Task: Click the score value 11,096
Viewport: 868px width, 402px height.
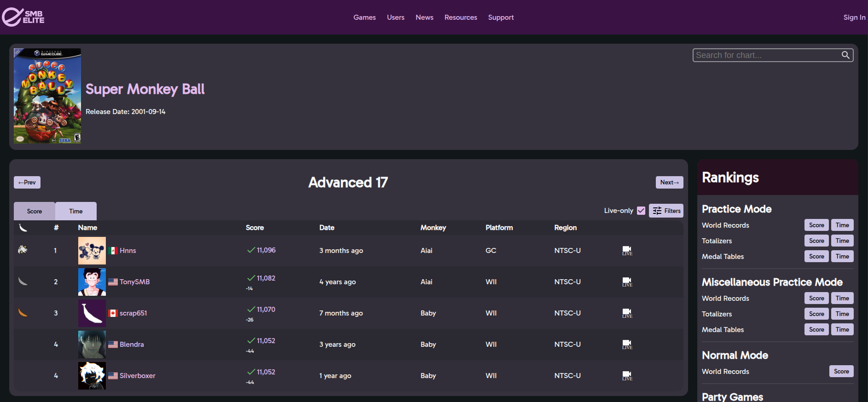Action: pos(266,250)
